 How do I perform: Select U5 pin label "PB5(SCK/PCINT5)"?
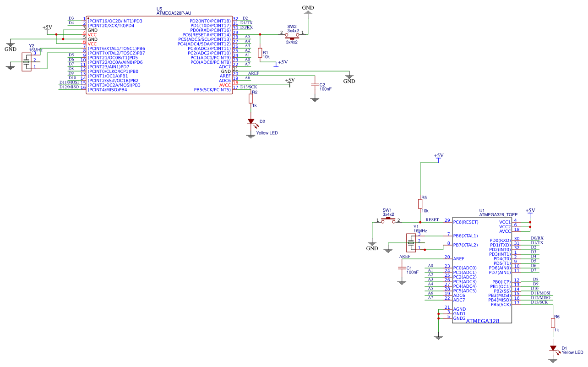212,90
